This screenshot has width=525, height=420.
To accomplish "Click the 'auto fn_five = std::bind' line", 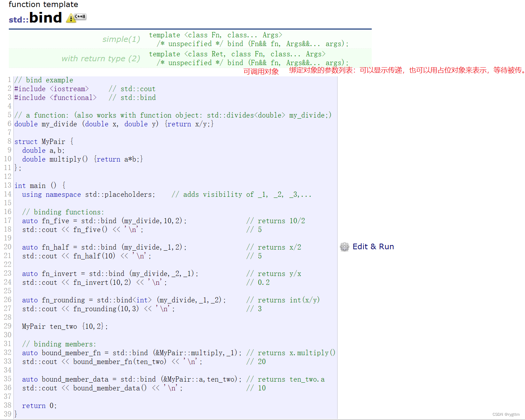I will click(104, 221).
